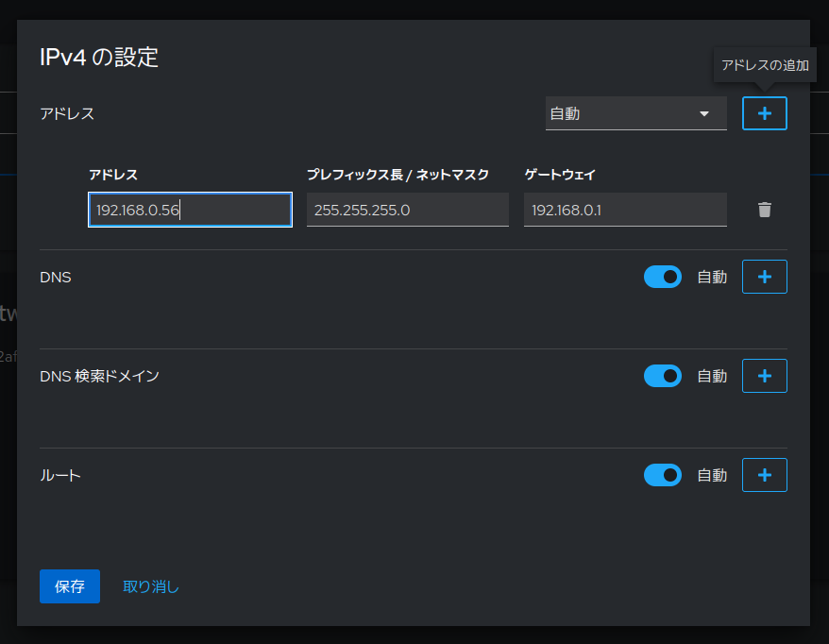Add a ルート entry with the plus button
This screenshot has width=829, height=644.
pos(765,475)
